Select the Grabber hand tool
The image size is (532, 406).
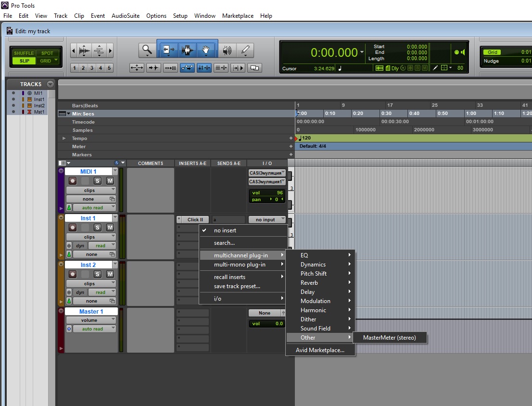205,50
